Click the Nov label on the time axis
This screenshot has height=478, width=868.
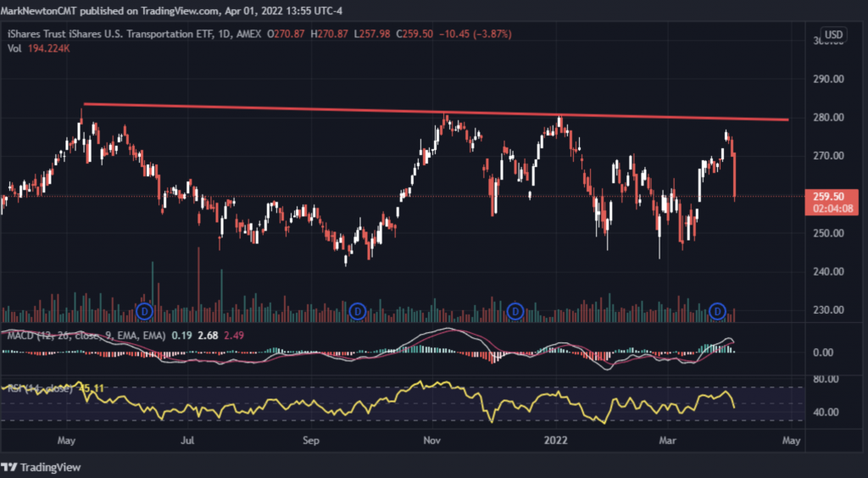click(431, 441)
